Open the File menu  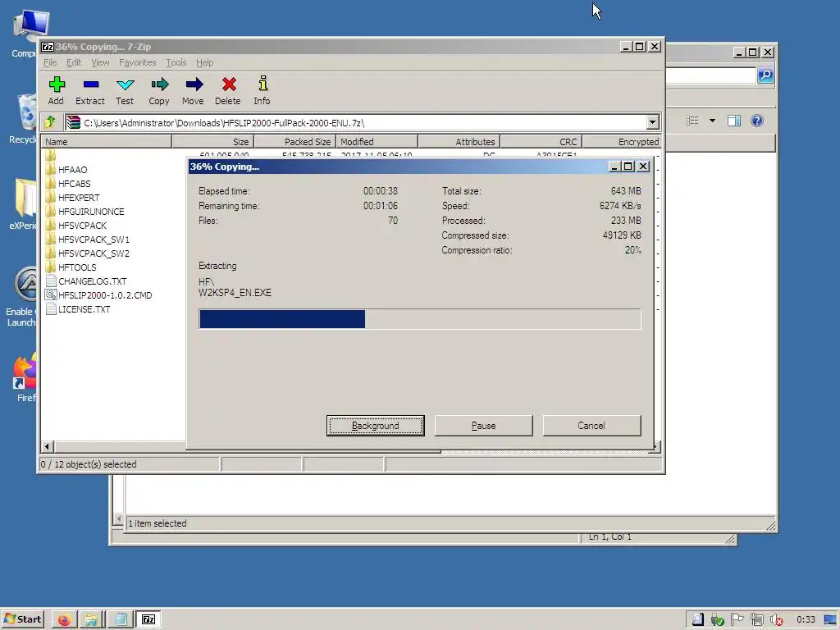(50, 62)
